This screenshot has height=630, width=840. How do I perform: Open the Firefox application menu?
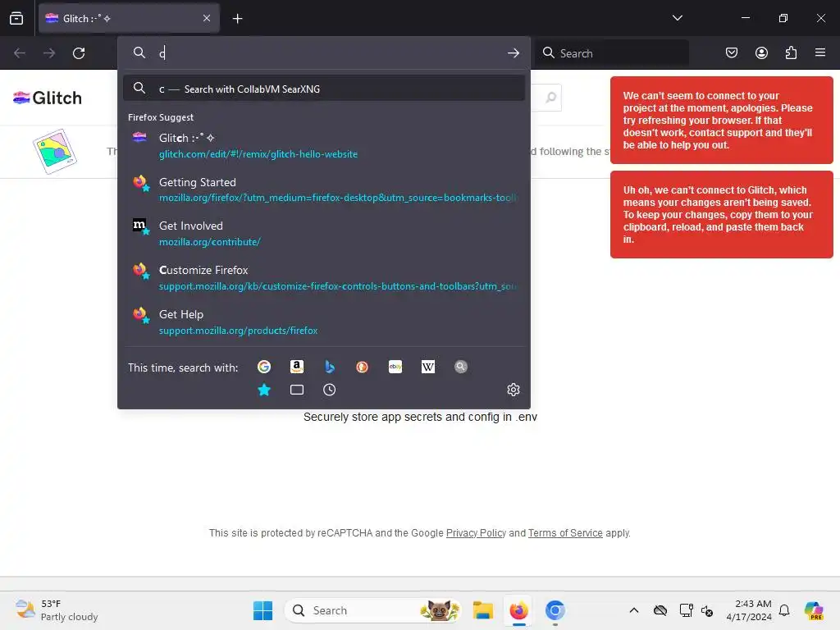click(820, 53)
